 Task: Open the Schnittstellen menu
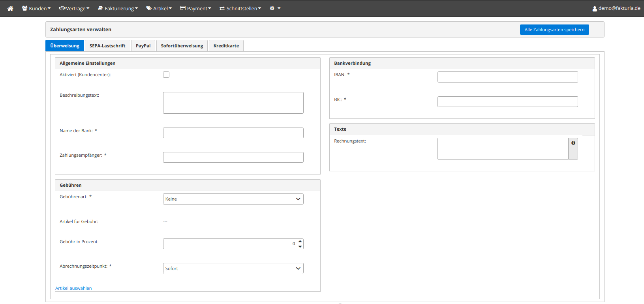(240, 8)
